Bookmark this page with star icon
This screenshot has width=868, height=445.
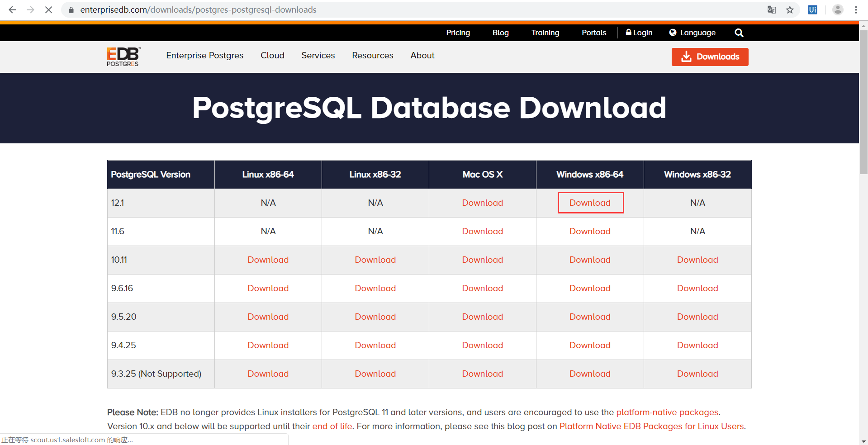click(790, 9)
